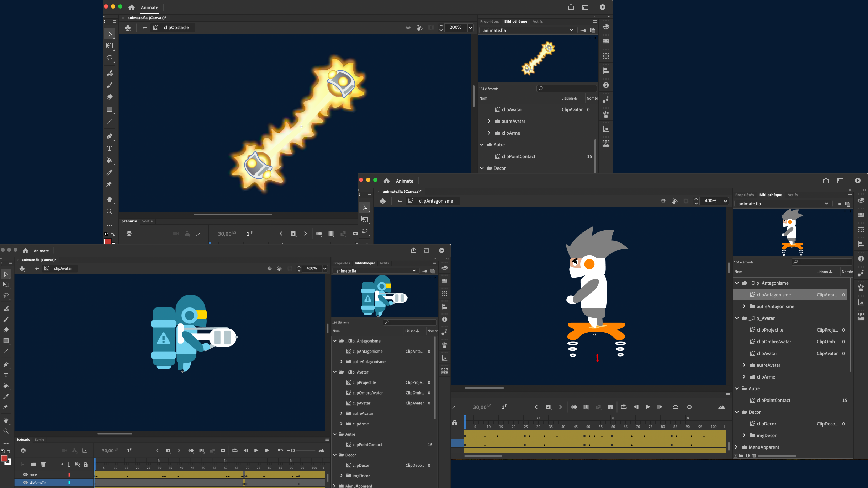Delete layer with trash icon in clipAvatar timeline
The height and width of the screenshot is (488, 868).
43,464
